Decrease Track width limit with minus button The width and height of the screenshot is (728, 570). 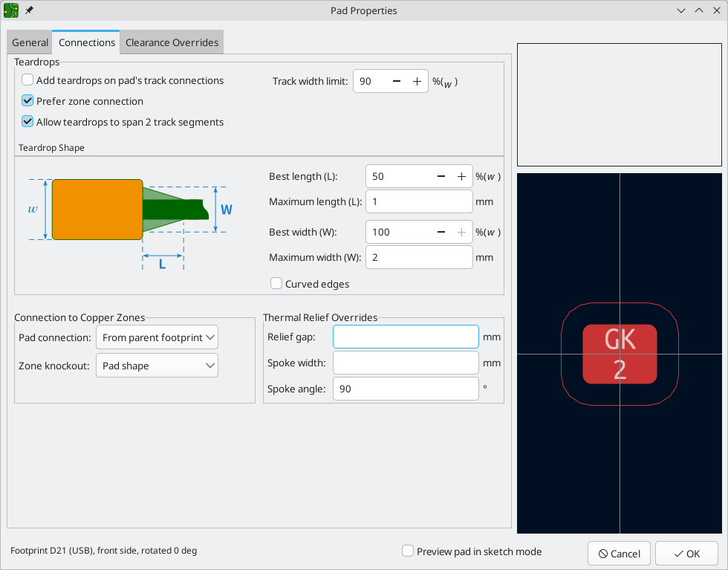(396, 82)
